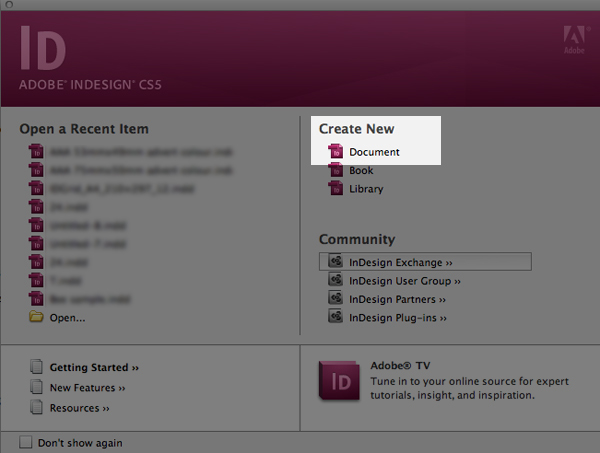Click the Book icon under Create New
This screenshot has width=600, height=453.
pos(336,171)
